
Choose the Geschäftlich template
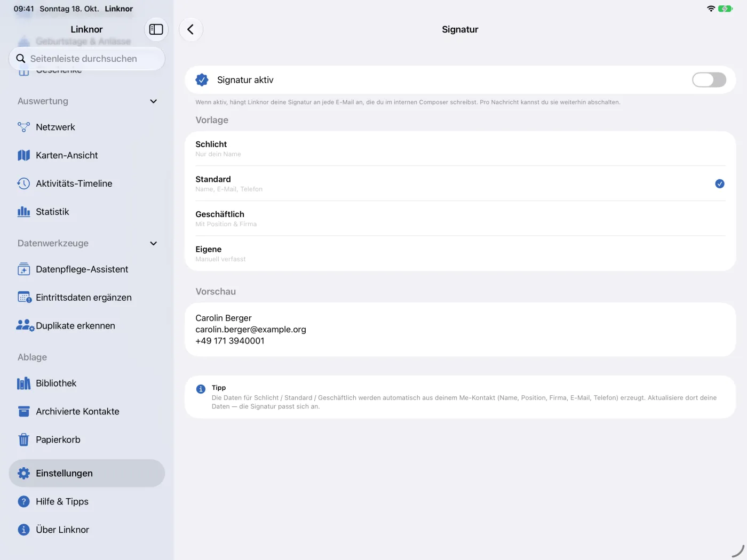pyautogui.click(x=460, y=219)
